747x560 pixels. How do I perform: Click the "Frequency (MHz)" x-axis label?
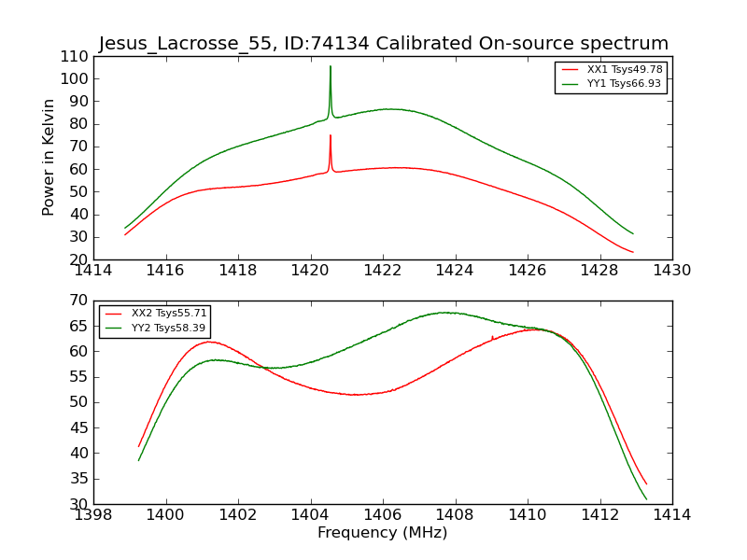click(x=383, y=532)
